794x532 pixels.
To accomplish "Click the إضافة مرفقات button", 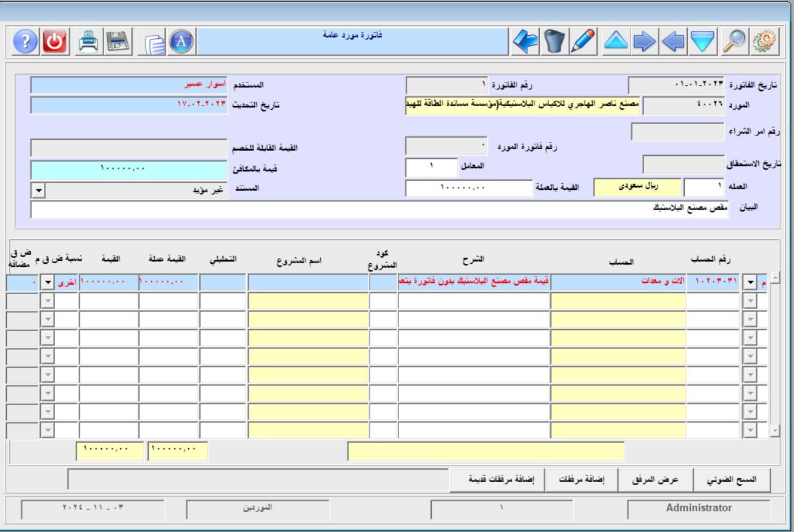I will (x=581, y=480).
